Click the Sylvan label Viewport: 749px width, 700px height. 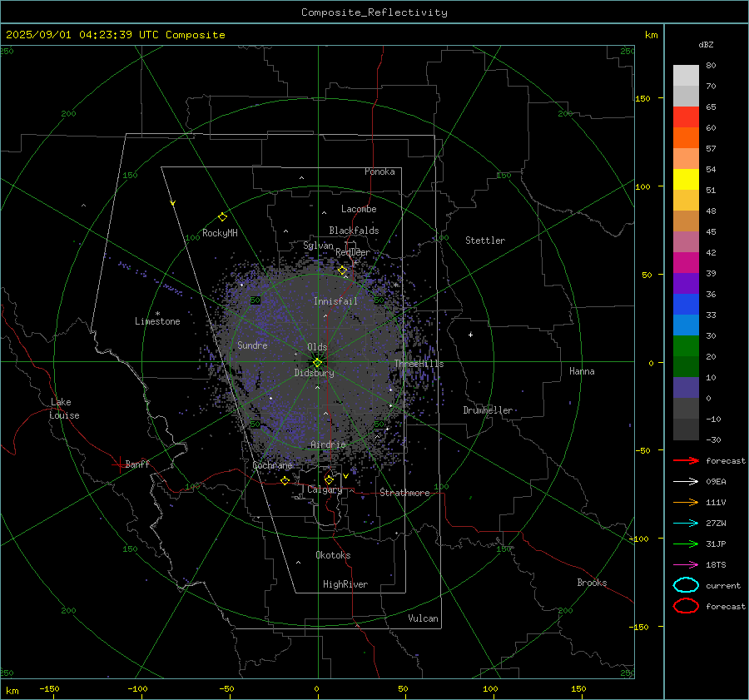click(x=318, y=246)
